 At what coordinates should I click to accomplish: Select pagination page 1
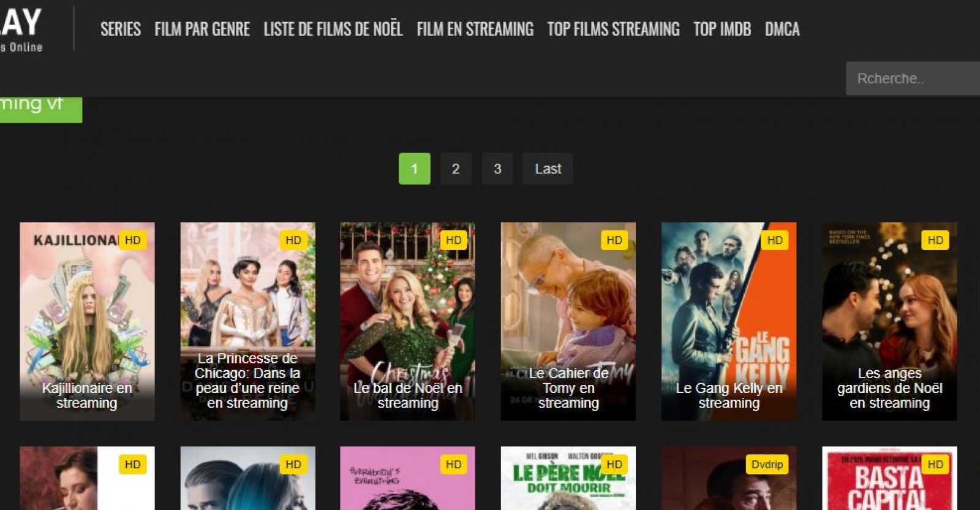pyautogui.click(x=414, y=169)
